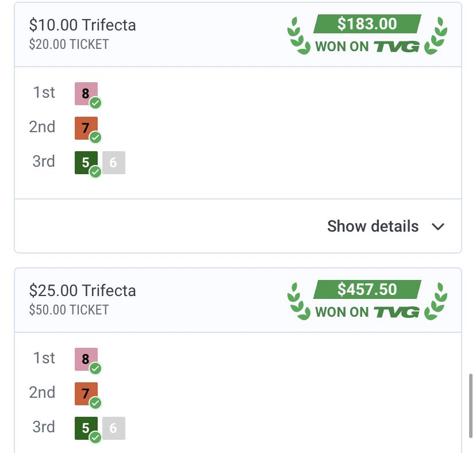Screen dimensions: 476x453
Task: Click the 3rd place checkmark in the $25.00 Trifecta
Action: click(95, 437)
